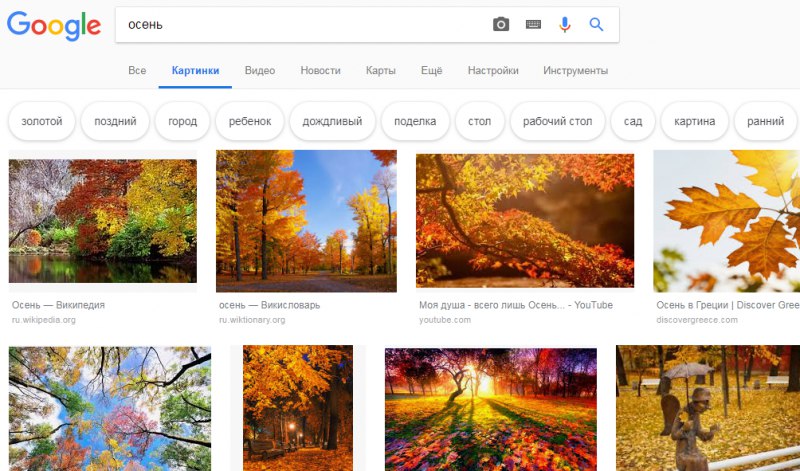Open 'Инструменты' search tools
The image size is (800, 471).
point(576,70)
